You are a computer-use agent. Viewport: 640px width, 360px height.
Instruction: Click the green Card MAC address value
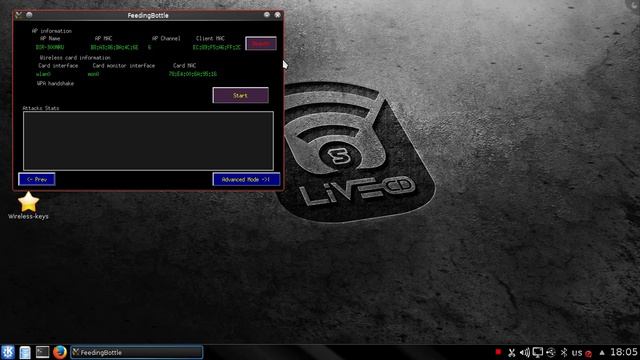pos(193,74)
